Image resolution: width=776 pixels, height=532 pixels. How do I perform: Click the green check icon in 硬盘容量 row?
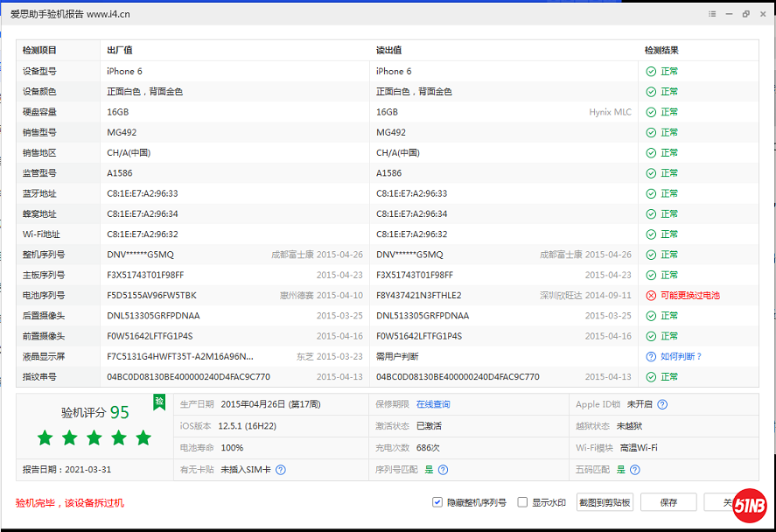coord(651,112)
